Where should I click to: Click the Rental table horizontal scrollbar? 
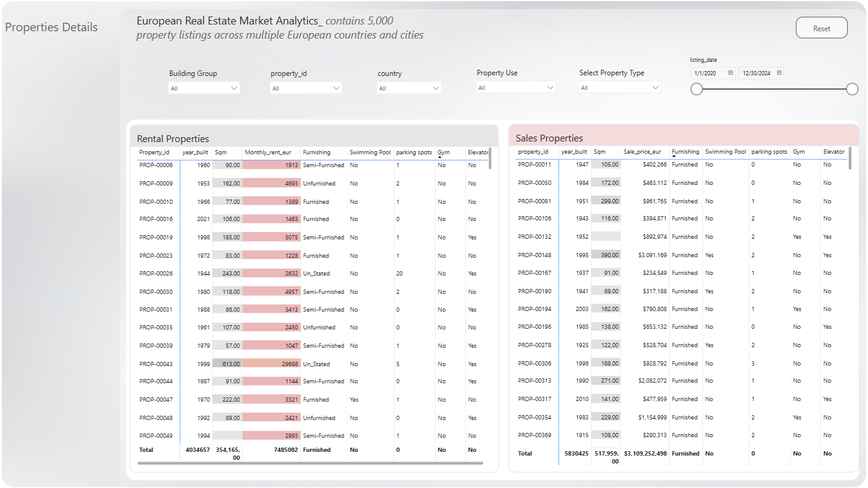pyautogui.click(x=310, y=463)
